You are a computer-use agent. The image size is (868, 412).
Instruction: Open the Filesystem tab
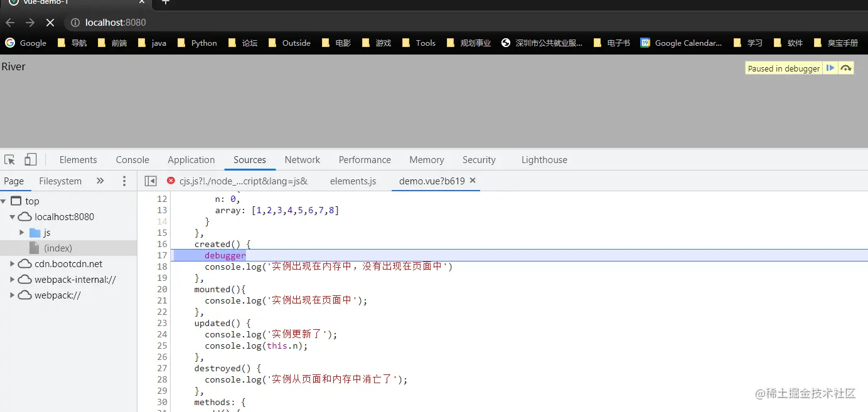pyautogui.click(x=60, y=181)
